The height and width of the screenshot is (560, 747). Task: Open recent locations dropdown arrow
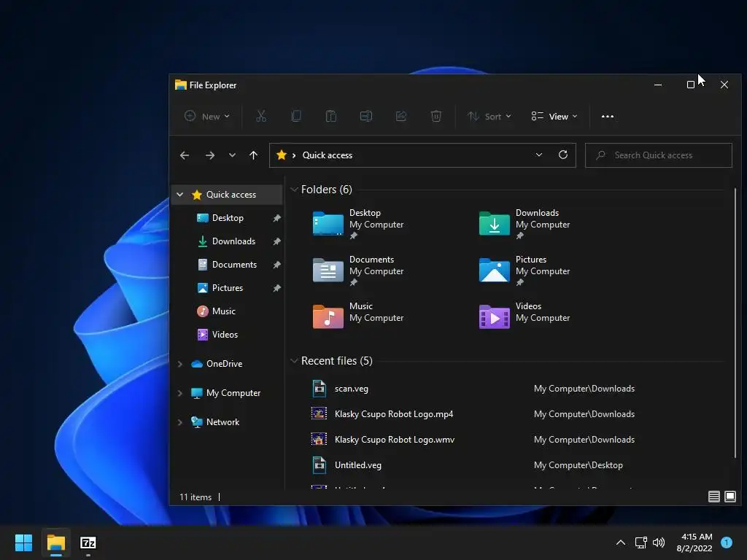(x=232, y=155)
